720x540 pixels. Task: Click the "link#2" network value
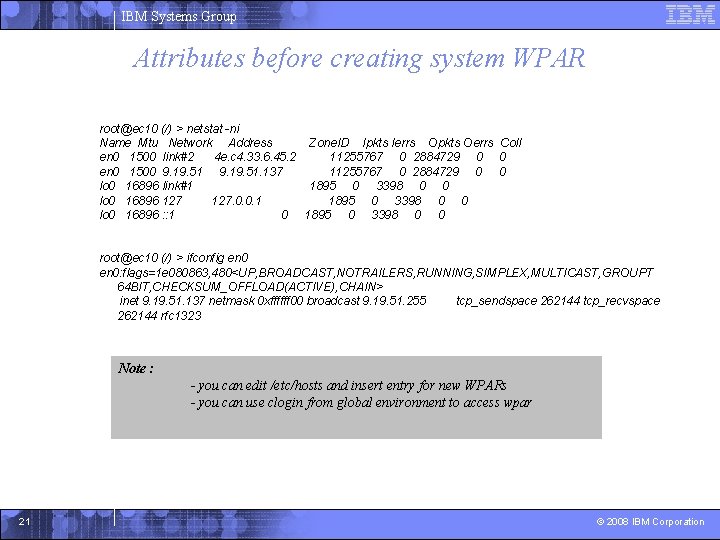(178, 157)
